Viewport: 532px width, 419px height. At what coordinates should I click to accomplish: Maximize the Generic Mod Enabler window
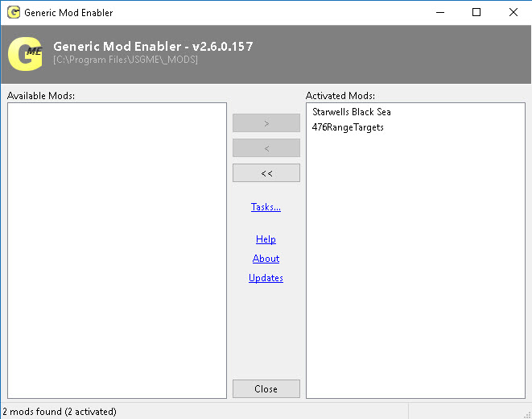tap(476, 13)
